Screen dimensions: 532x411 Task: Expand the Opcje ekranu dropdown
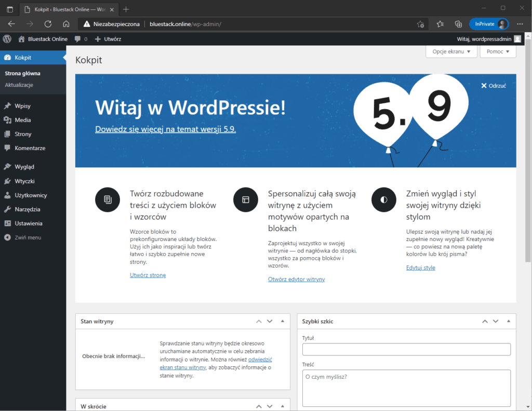pyautogui.click(x=451, y=51)
